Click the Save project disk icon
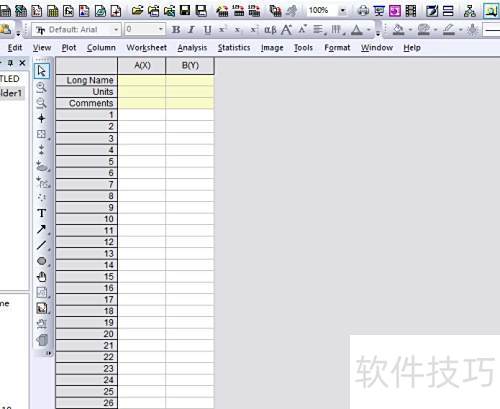Screen dimensions: 500x409 click(185, 10)
